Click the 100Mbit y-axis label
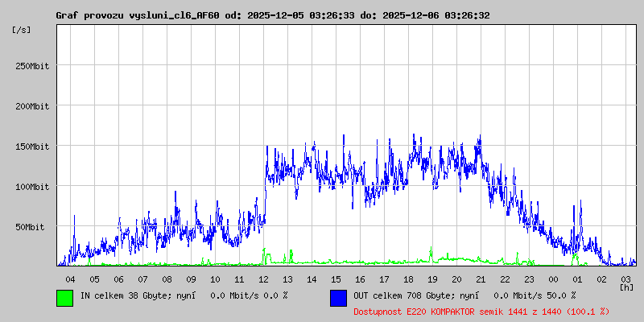644x322 pixels. (32, 187)
